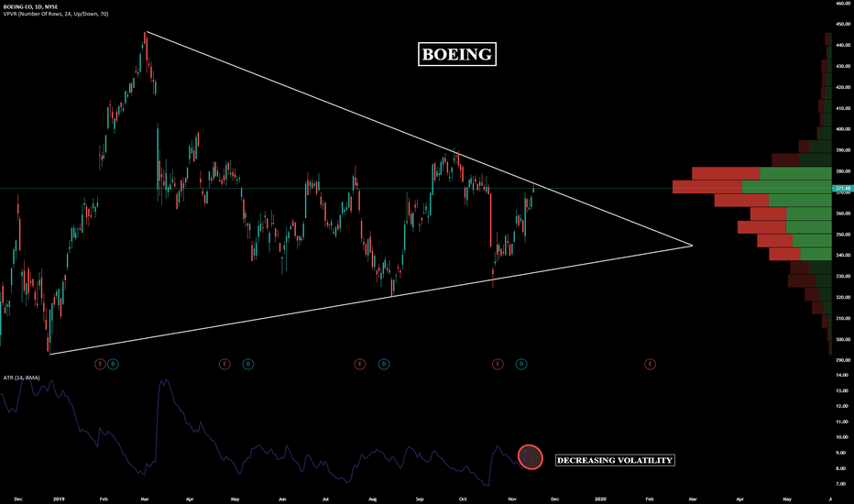Click the Aug time axis label

click(373, 499)
